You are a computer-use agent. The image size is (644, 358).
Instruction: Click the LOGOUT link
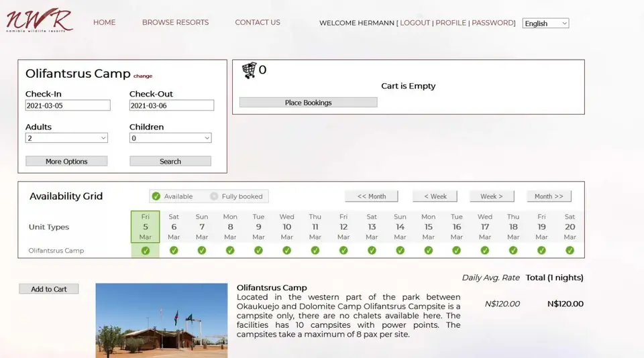[x=415, y=23]
